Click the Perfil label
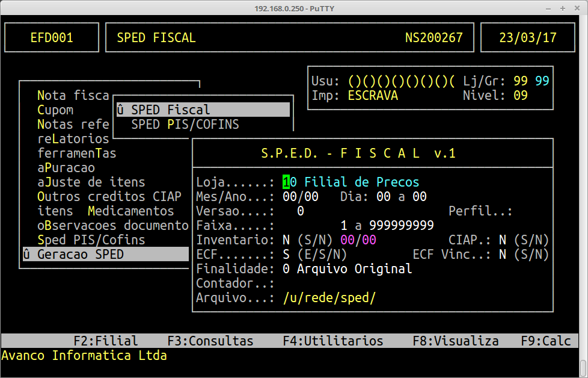588x378 pixels. (481, 211)
